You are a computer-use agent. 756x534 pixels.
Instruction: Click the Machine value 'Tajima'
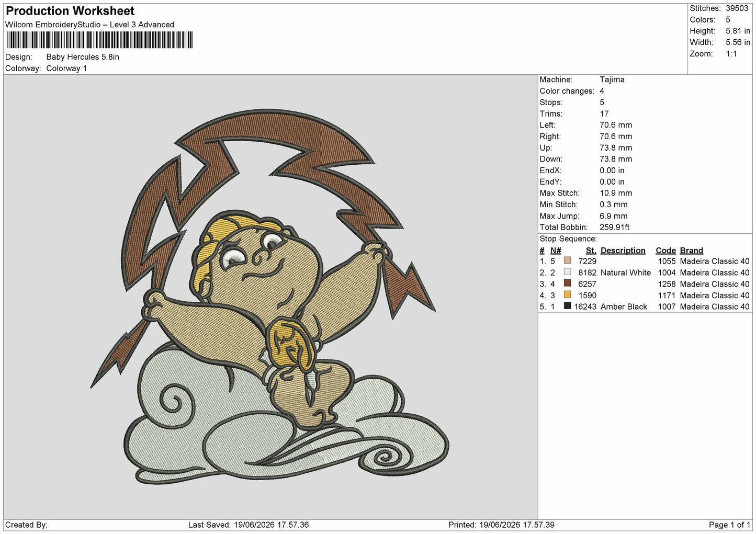point(612,79)
